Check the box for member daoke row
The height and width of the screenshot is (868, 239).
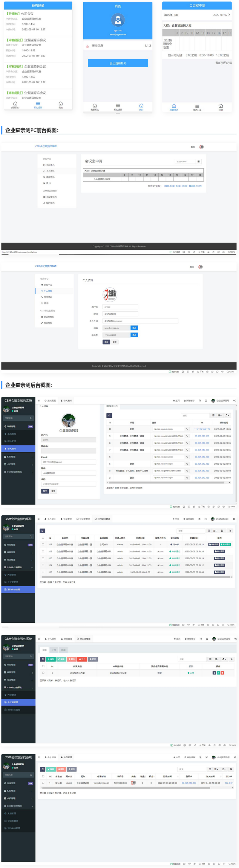click(x=43, y=783)
